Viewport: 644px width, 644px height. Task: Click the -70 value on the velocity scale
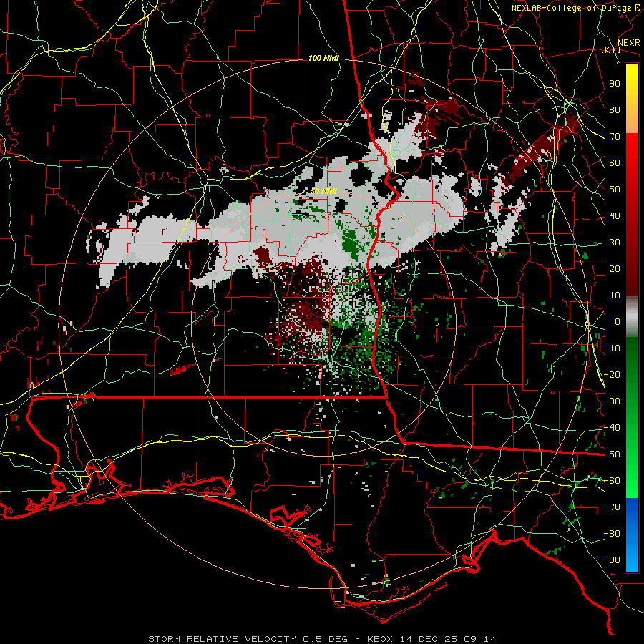612,507
